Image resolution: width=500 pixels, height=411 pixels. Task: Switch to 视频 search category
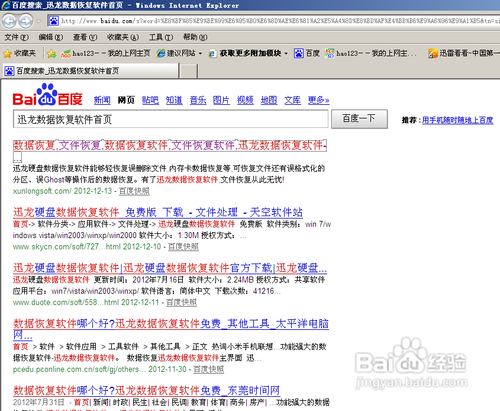click(x=245, y=100)
